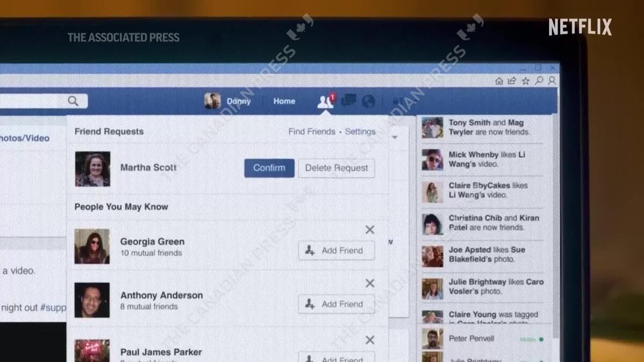Open Claire BbyCakes likes Li Wang's video

point(488,190)
